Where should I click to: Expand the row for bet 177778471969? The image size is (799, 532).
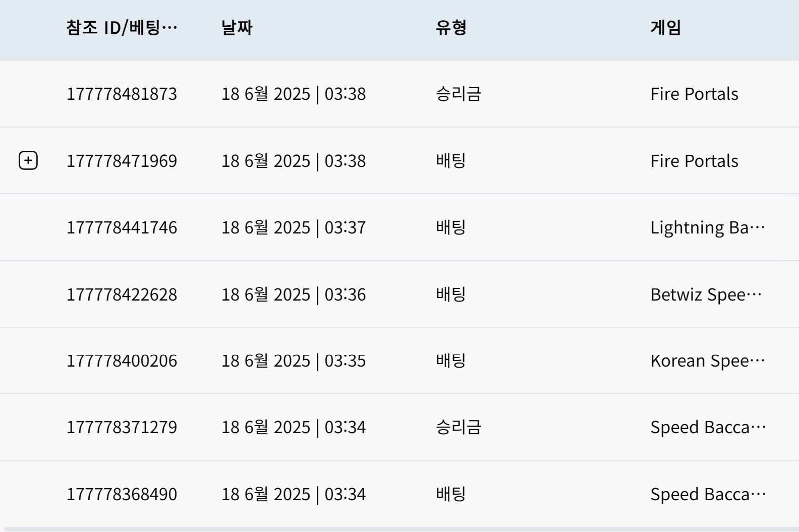pos(28,160)
